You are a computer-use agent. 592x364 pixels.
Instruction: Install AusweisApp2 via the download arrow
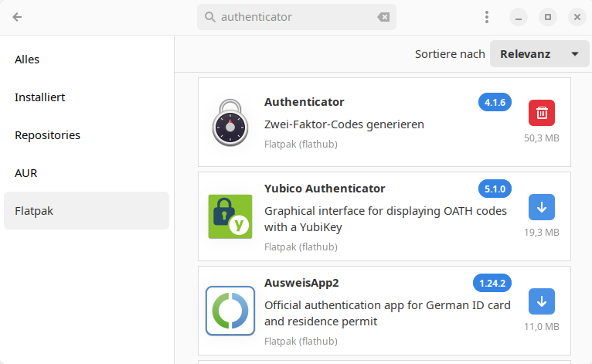(x=542, y=301)
